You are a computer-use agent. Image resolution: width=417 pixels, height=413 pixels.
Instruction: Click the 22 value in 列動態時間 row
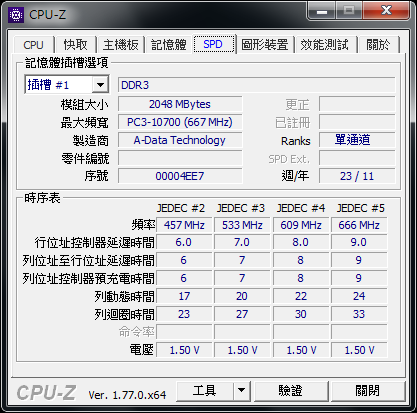click(301, 296)
